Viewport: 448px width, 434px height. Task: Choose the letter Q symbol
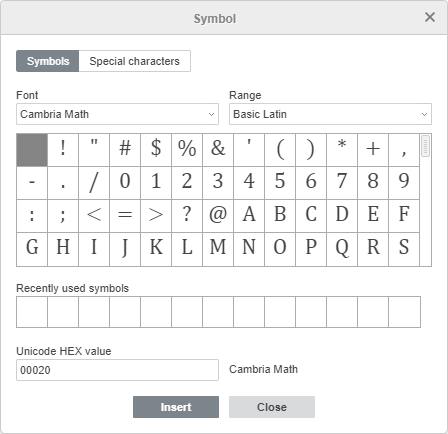pyautogui.click(x=342, y=249)
